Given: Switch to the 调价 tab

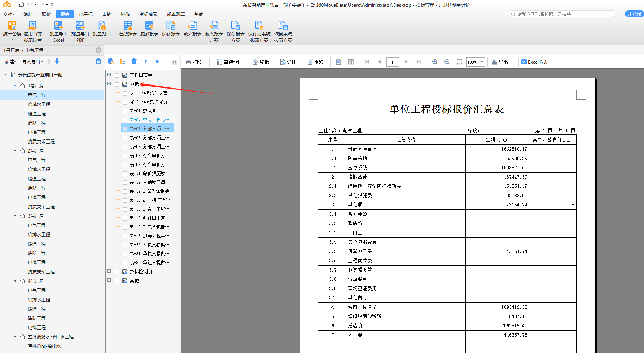Looking at the screenshot, I should click(46, 14).
